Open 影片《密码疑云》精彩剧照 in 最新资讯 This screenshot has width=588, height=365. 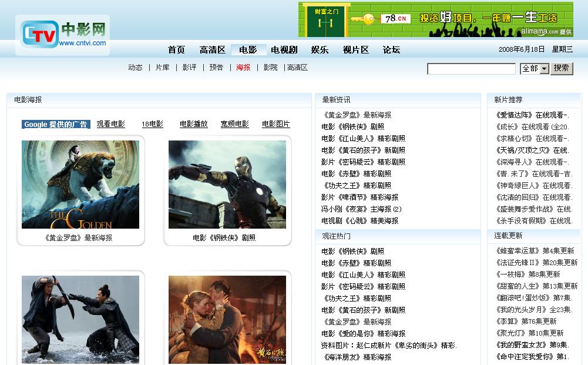click(363, 162)
